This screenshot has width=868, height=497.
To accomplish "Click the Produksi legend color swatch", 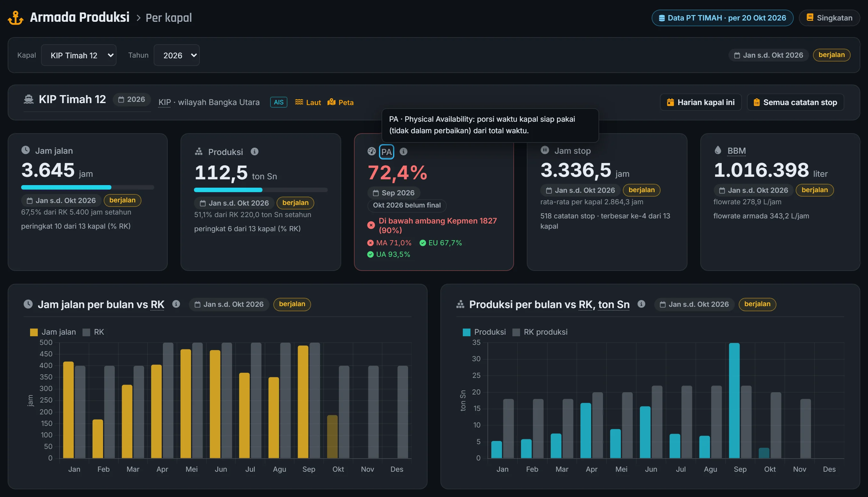I will coord(467,332).
